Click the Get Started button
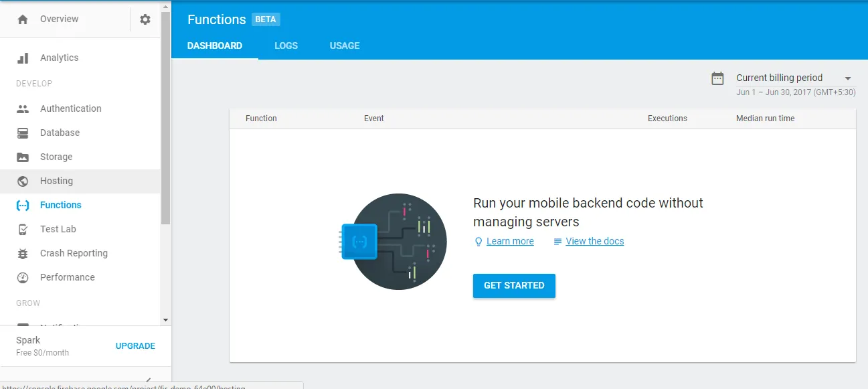The height and width of the screenshot is (389, 868). (514, 286)
